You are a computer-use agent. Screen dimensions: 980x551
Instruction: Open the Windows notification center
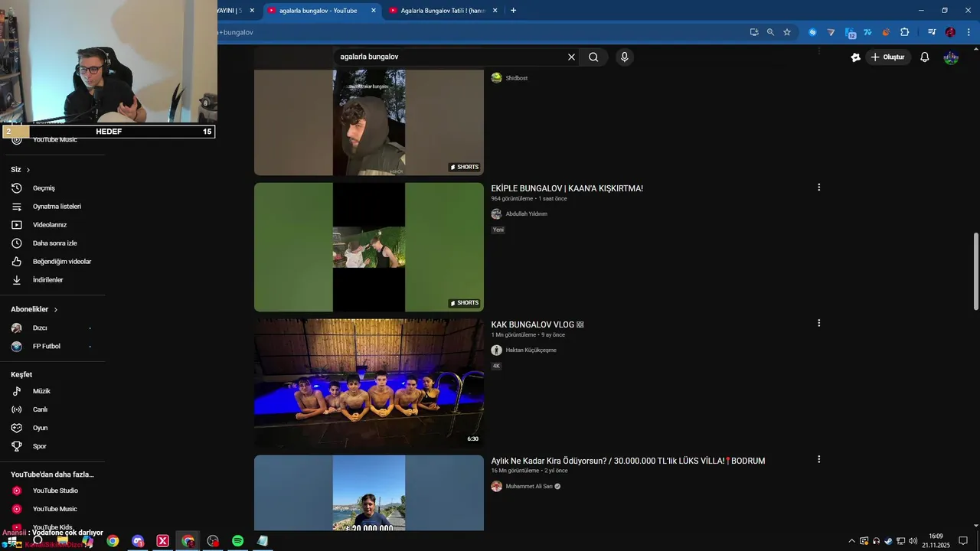[x=963, y=541]
